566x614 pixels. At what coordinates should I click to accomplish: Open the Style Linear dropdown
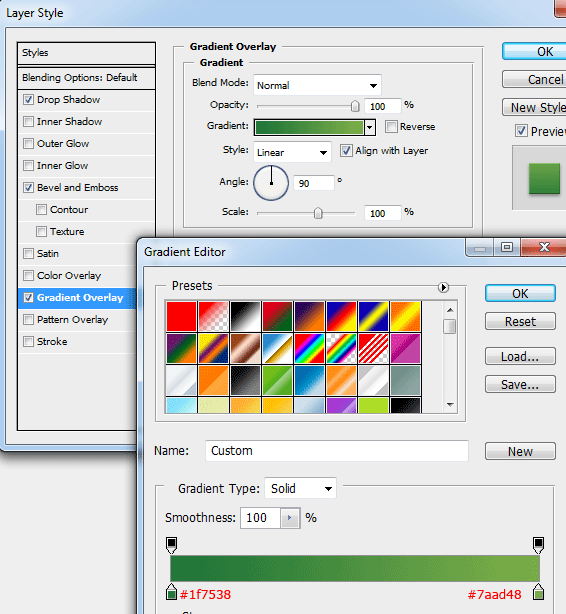[x=292, y=152]
